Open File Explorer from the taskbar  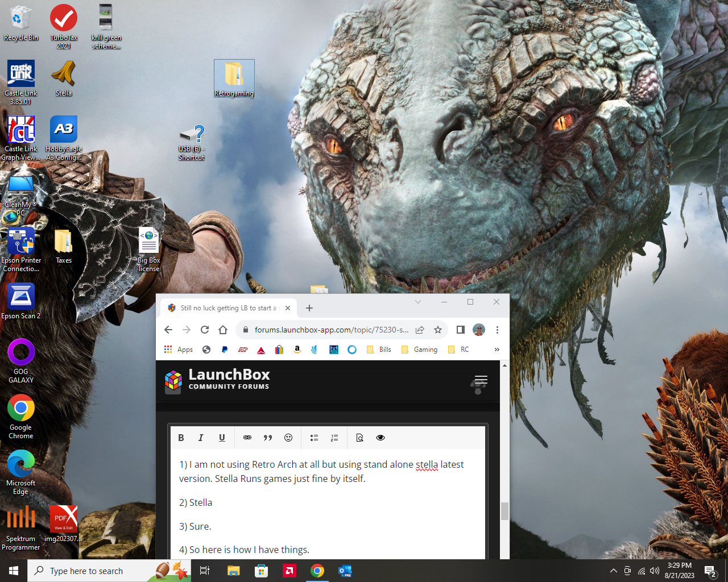234,571
